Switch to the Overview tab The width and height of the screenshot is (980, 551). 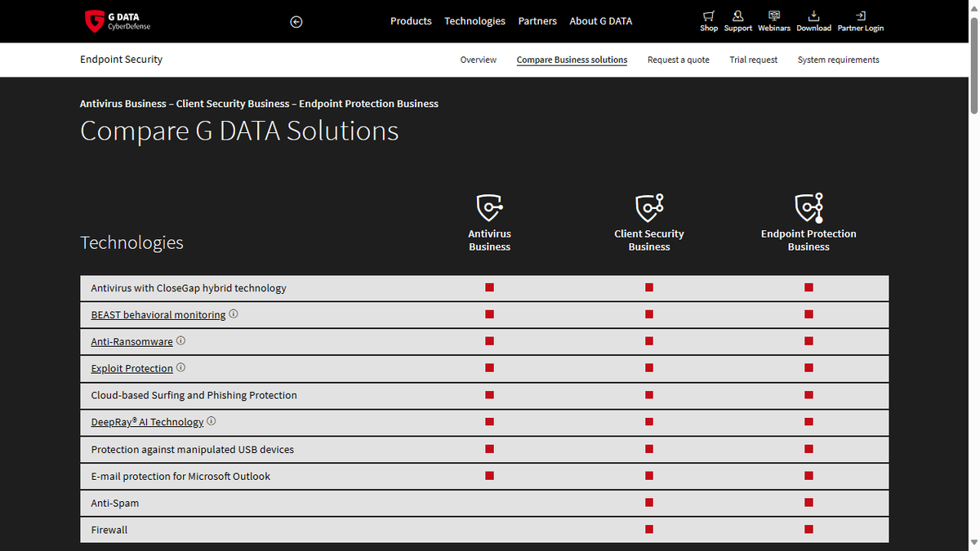(478, 60)
